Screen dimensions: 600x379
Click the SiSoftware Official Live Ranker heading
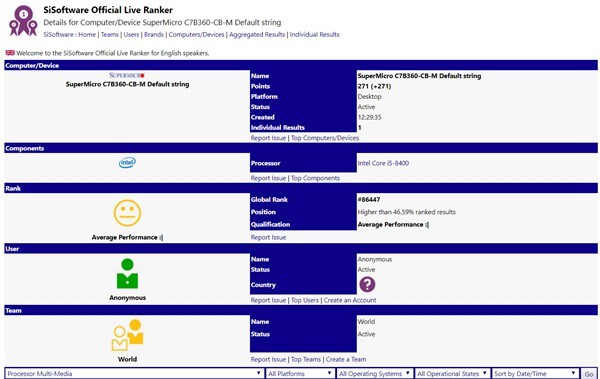pos(108,10)
